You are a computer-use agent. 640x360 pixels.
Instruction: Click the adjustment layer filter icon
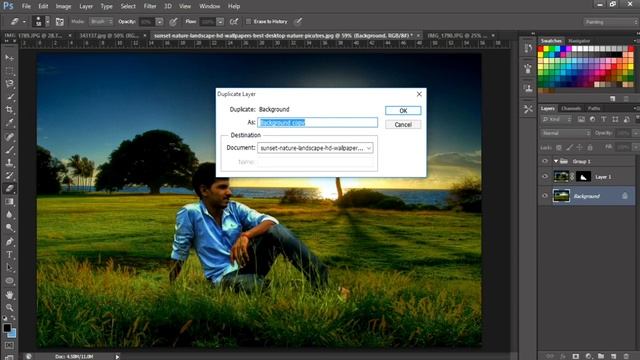click(592, 119)
